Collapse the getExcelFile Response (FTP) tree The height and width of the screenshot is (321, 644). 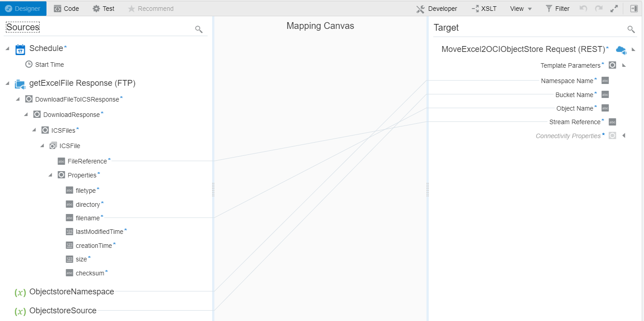pyautogui.click(x=8, y=84)
